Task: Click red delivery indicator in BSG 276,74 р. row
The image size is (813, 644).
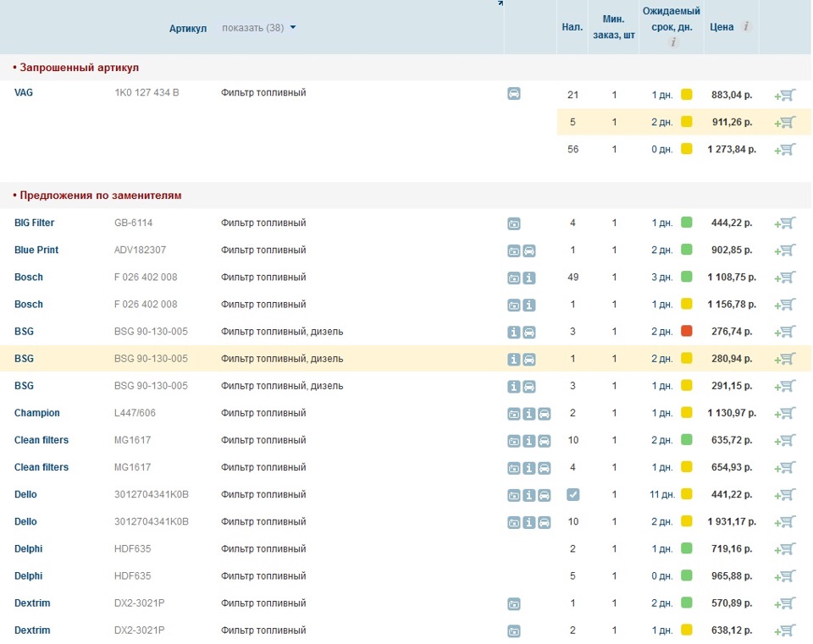Action: (687, 331)
